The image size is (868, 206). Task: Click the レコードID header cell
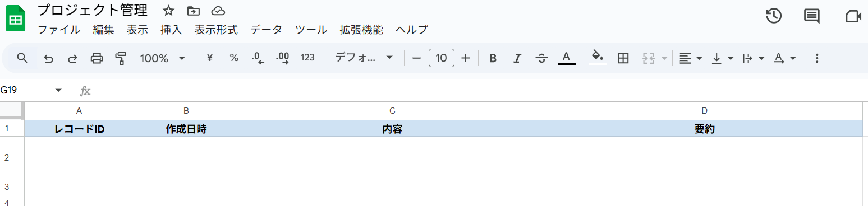pyautogui.click(x=79, y=129)
